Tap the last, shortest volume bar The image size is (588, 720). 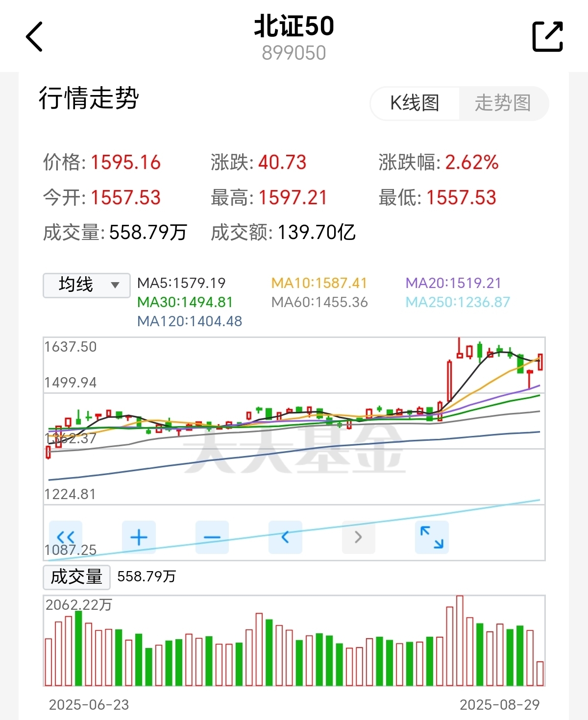tap(540, 673)
